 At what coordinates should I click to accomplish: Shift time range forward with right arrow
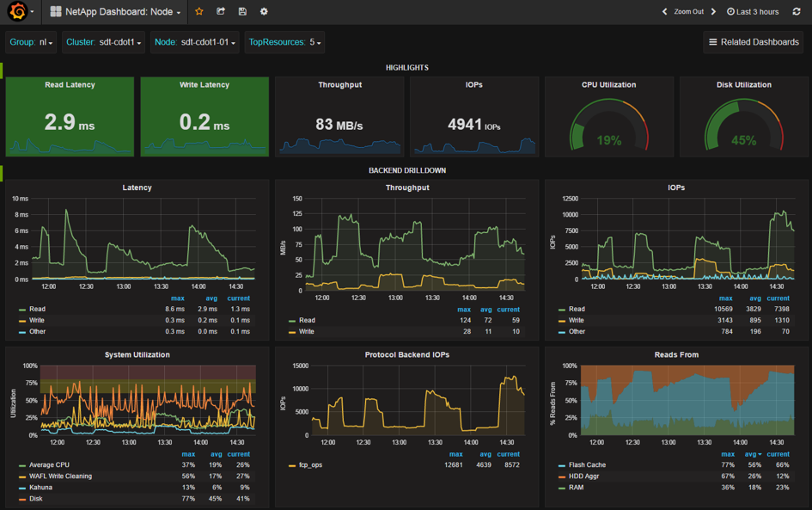coord(713,12)
